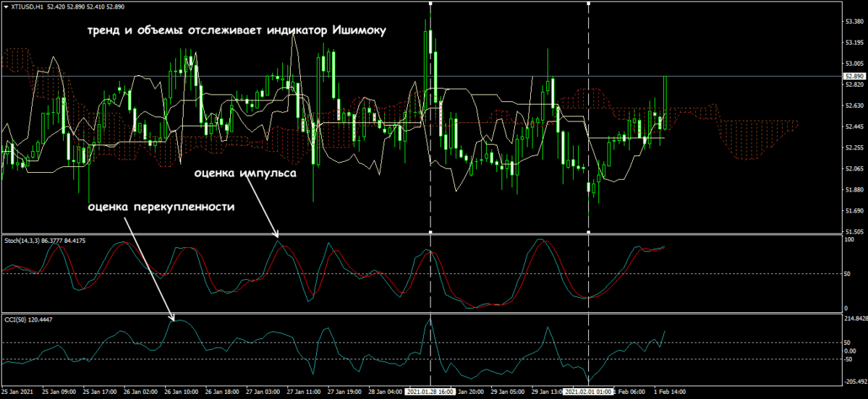Click arrowhead pointing at CCI peak
Image resolution: width=868 pixels, height=399 pixels.
(173, 317)
